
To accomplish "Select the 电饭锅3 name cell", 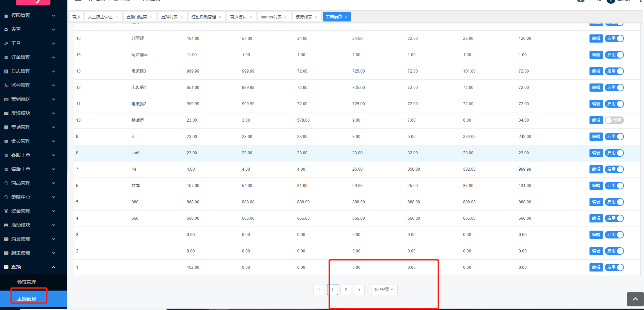I will coord(139,71).
